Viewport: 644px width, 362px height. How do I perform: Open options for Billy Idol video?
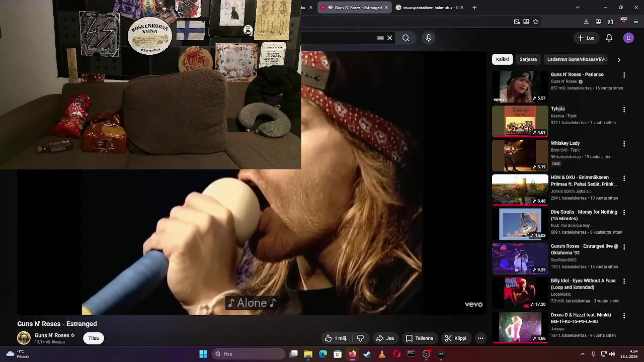624,281
